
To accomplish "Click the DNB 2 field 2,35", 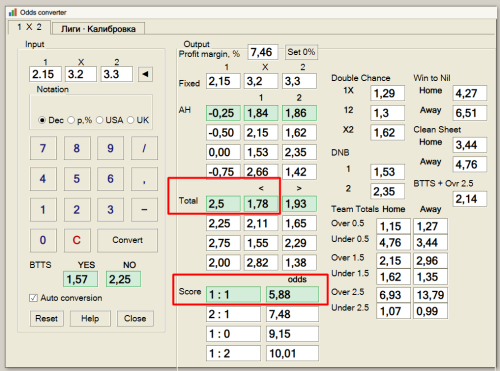I will point(388,192).
